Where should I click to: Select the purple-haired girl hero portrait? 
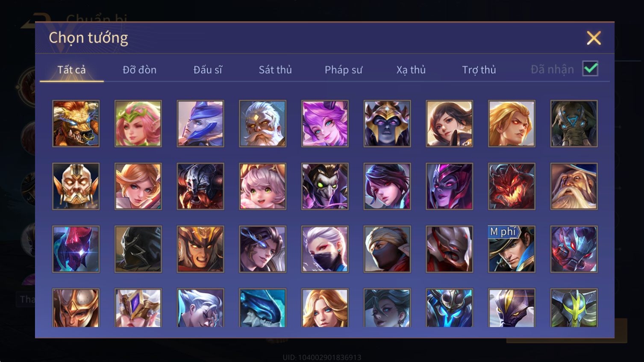tap(325, 124)
